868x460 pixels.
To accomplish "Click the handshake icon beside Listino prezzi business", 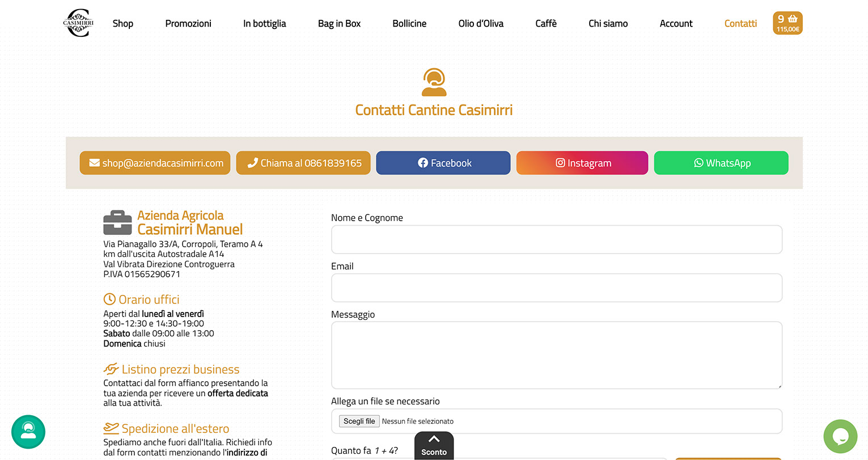I will (x=111, y=369).
